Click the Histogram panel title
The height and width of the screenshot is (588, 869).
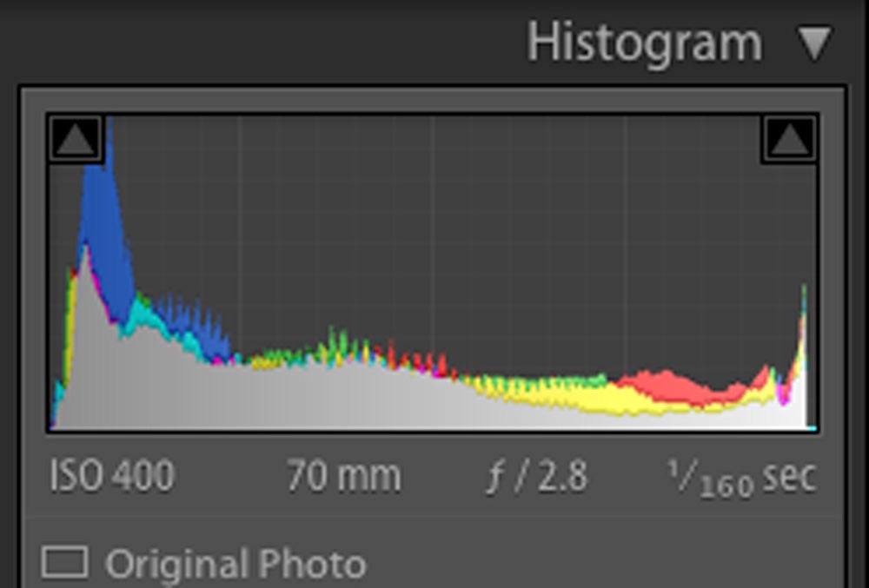[644, 43]
